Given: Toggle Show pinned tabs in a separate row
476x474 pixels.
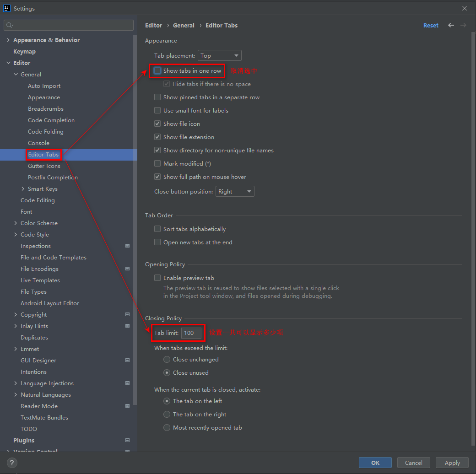Looking at the screenshot, I should [157, 97].
